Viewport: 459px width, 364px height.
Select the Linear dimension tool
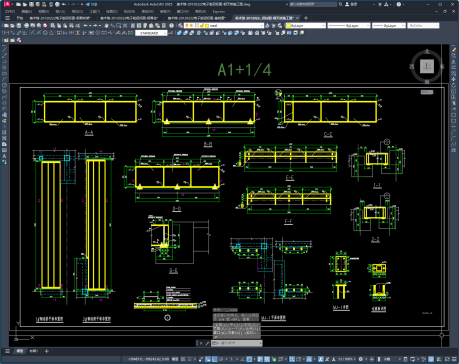pyautogui.click(x=6, y=33)
